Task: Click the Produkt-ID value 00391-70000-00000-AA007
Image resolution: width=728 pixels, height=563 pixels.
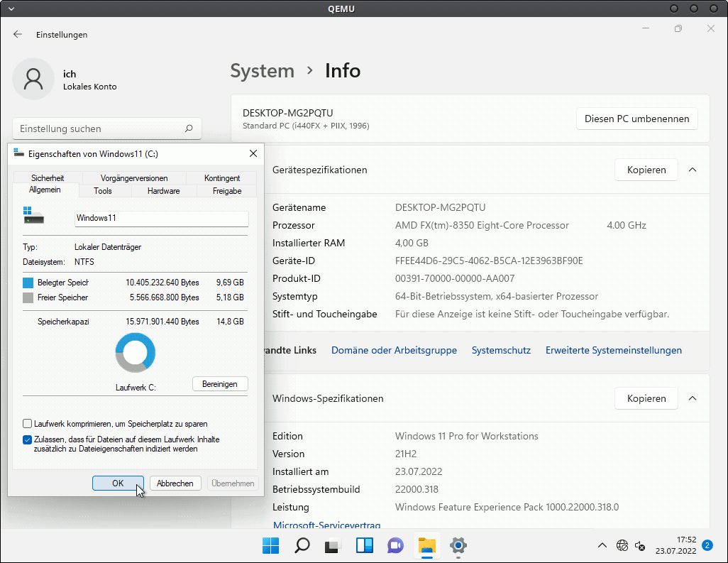Action: (455, 278)
